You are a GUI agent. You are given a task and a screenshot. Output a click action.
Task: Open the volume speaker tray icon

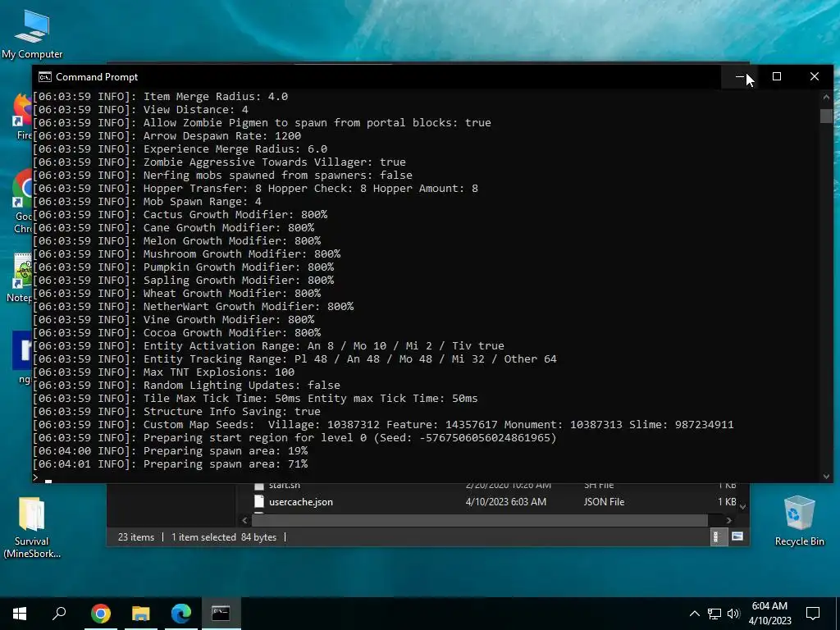pos(733,614)
